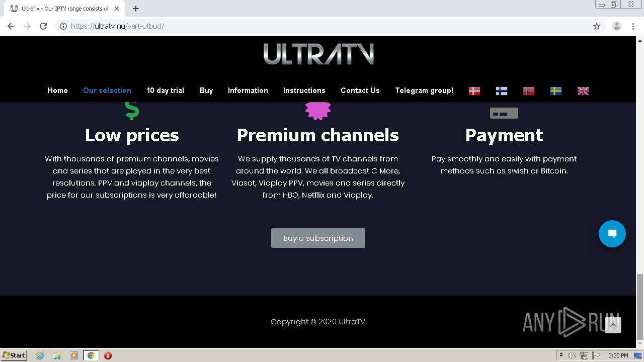
Task: Close the UltraTV browser tab
Action: pos(117,9)
